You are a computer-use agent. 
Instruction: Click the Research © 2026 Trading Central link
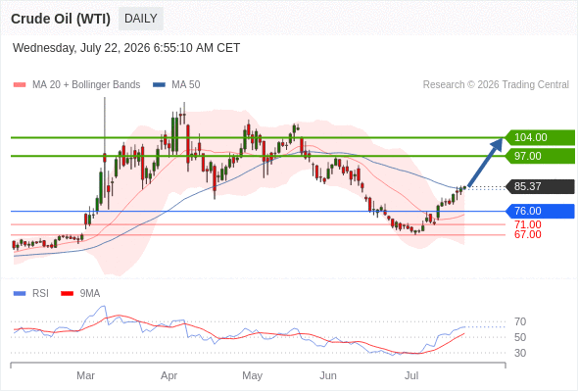click(496, 85)
